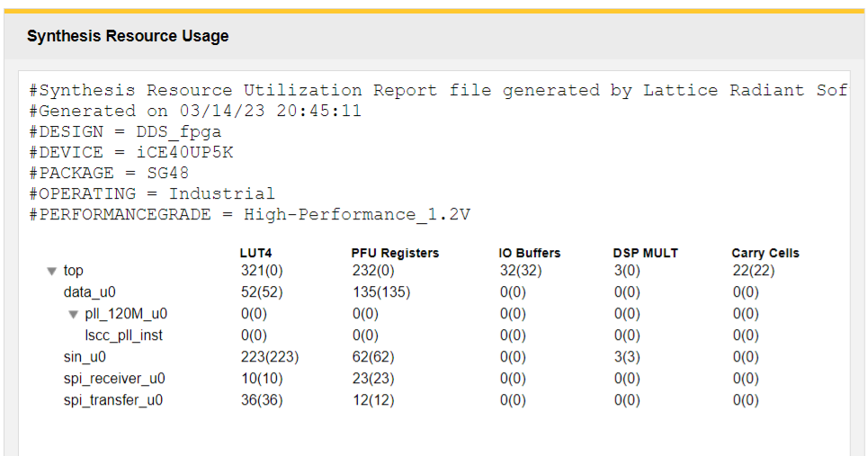Click the IO Buffers column header
The image size is (868, 456).
[x=529, y=254]
